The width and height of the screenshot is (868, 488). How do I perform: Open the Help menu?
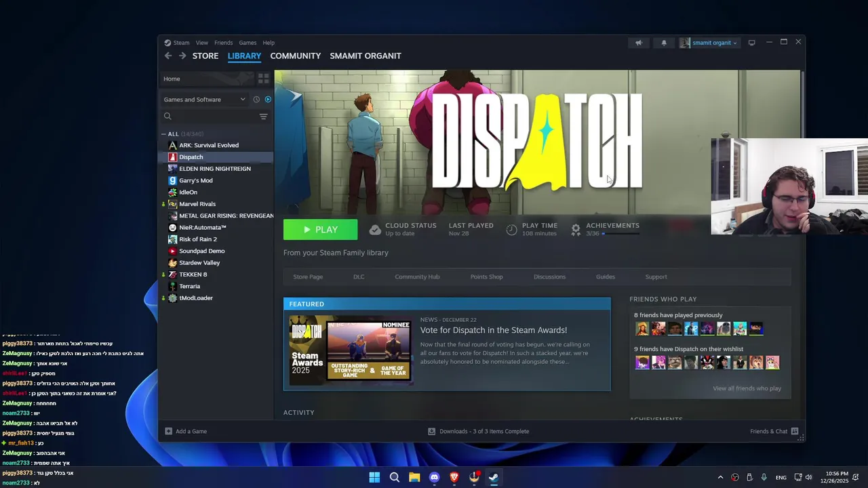click(x=269, y=43)
